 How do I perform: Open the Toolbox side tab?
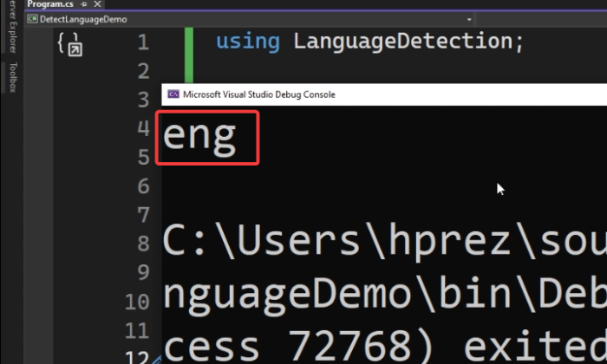[13, 77]
